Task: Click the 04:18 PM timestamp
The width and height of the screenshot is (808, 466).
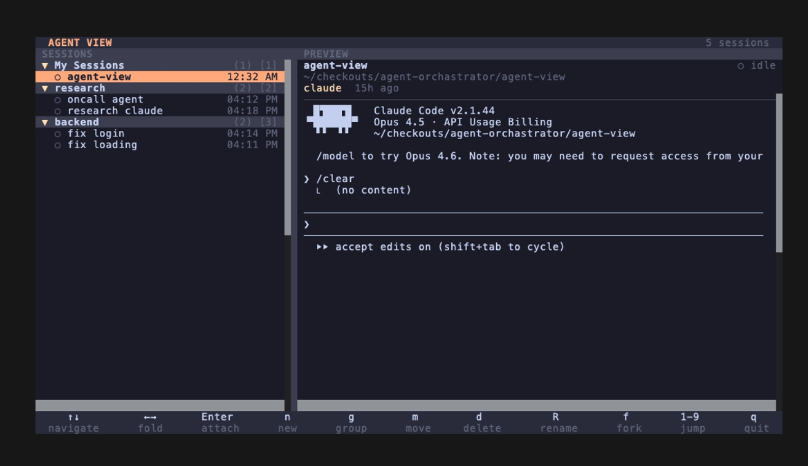Action: point(252,111)
